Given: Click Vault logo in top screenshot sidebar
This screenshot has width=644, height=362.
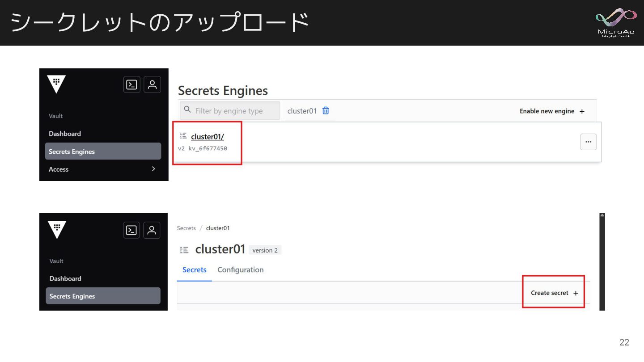Looking at the screenshot, I should [x=56, y=84].
